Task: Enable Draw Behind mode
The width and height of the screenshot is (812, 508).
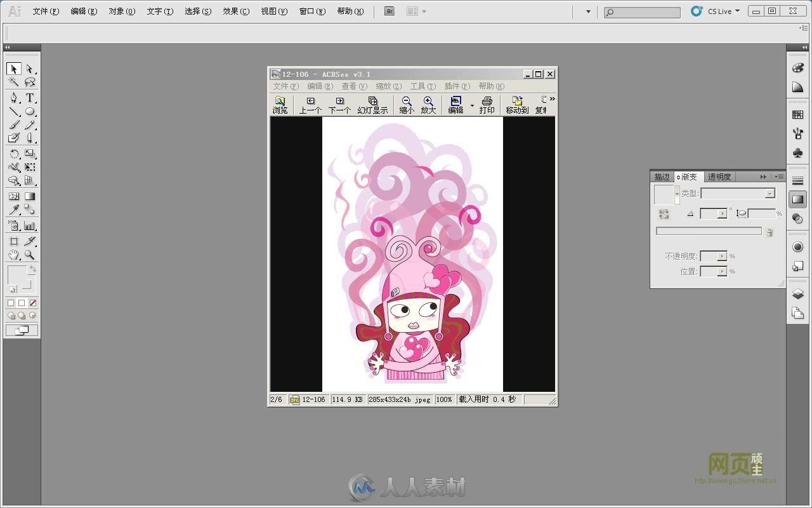Action: (x=22, y=316)
